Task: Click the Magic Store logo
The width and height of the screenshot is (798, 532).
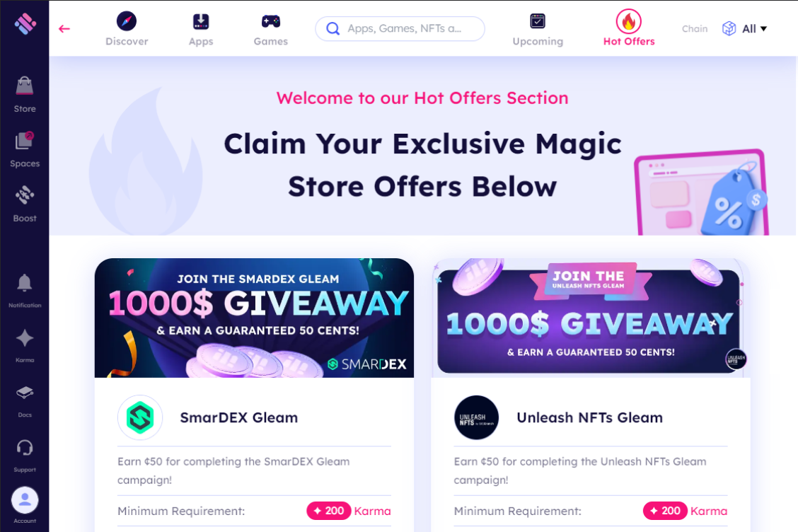Action: pos(25,23)
